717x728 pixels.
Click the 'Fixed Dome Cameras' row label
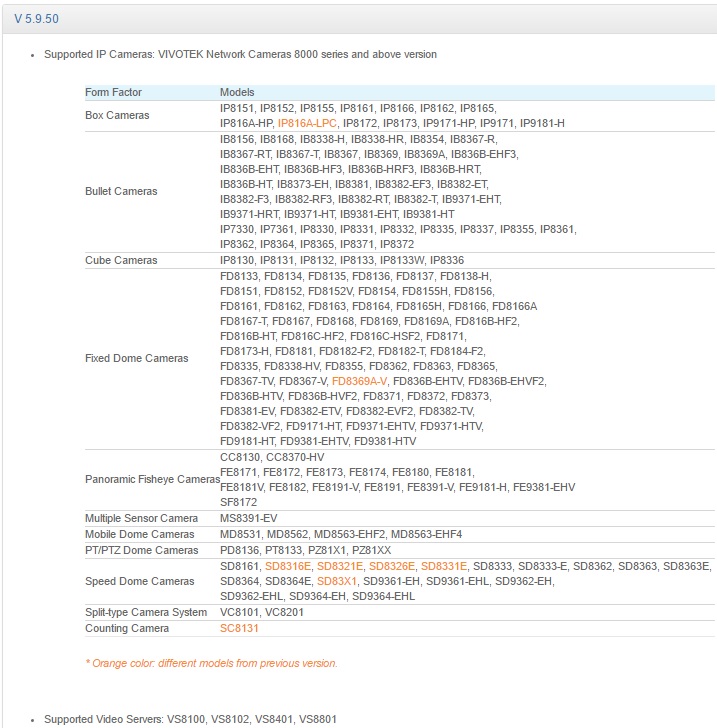(137, 358)
